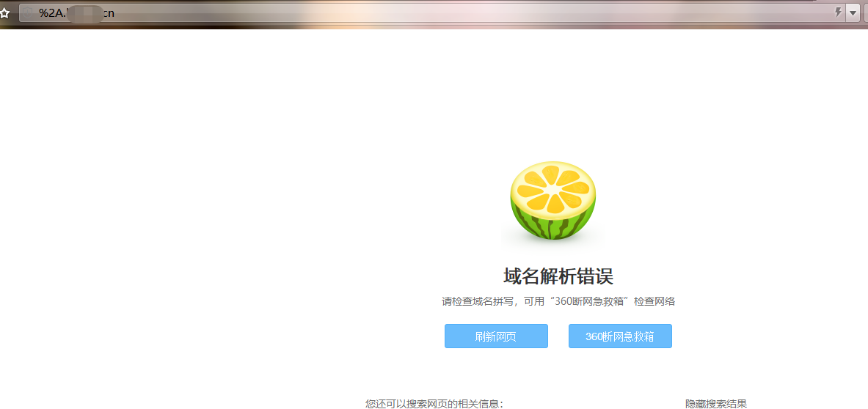The width and height of the screenshot is (868, 409).
Task: Click the shield icon in address bar
Action: click(28, 13)
